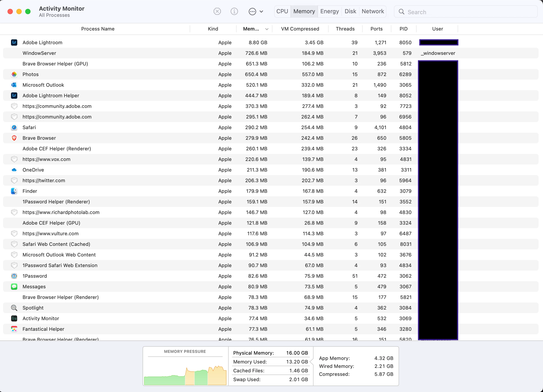This screenshot has height=392, width=543.
Task: Click the green Messages icon
Action: (x=14, y=286)
